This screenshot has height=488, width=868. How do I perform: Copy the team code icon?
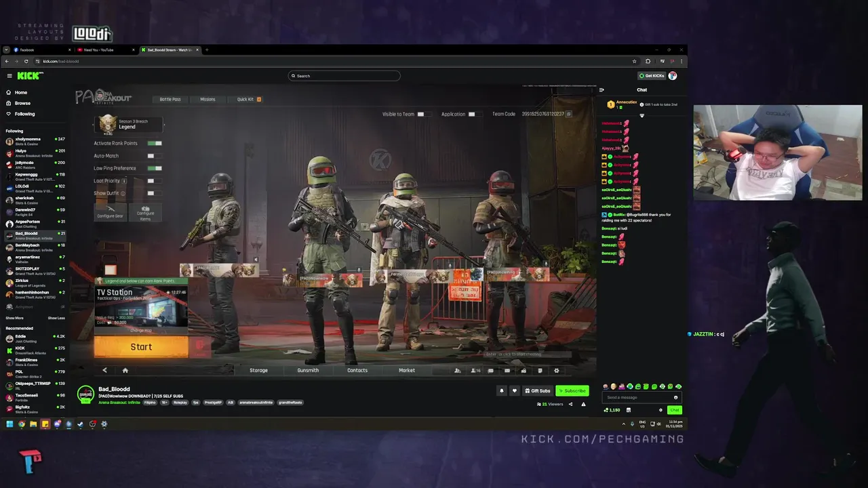[568, 114]
